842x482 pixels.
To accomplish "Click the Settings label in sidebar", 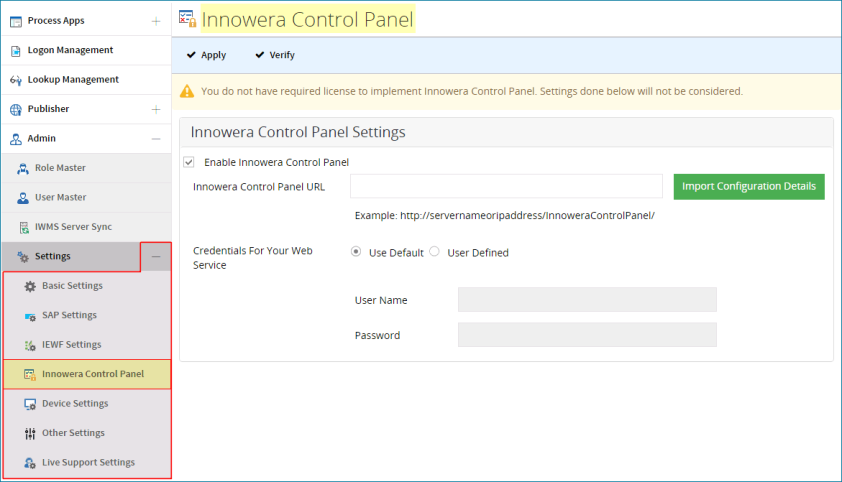I will point(53,257).
